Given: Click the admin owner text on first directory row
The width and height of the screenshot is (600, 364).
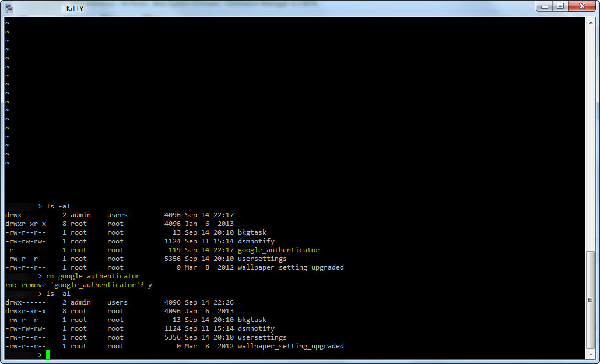Looking at the screenshot, I should [80, 214].
